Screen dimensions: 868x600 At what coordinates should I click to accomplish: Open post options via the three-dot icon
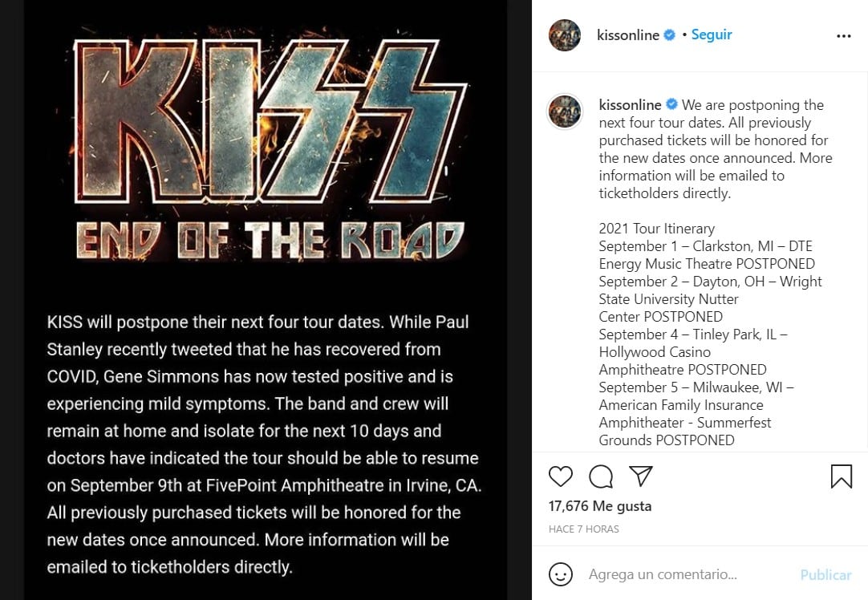click(843, 35)
